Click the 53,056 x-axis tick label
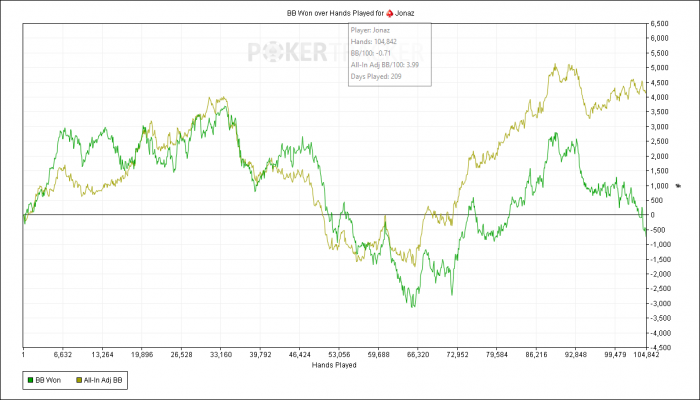 coord(339,355)
